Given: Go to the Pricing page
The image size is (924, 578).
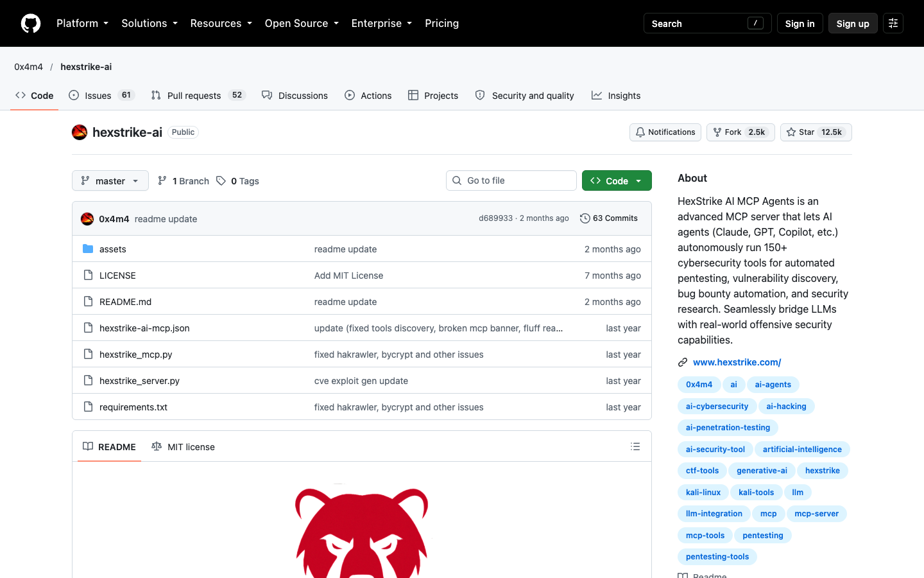Looking at the screenshot, I should pos(441,23).
